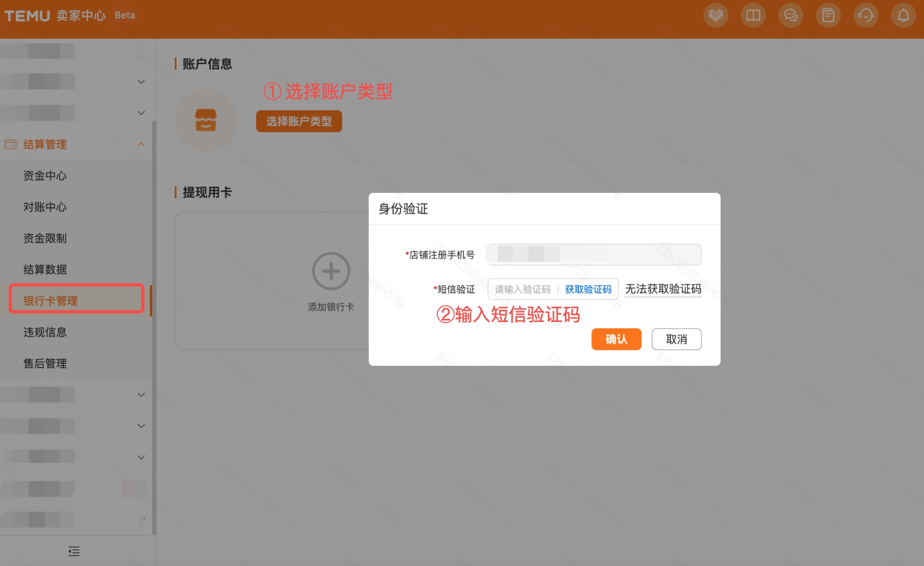Screen dimensions: 924x566
Task: Open the notifications bell icon
Action: [x=903, y=15]
